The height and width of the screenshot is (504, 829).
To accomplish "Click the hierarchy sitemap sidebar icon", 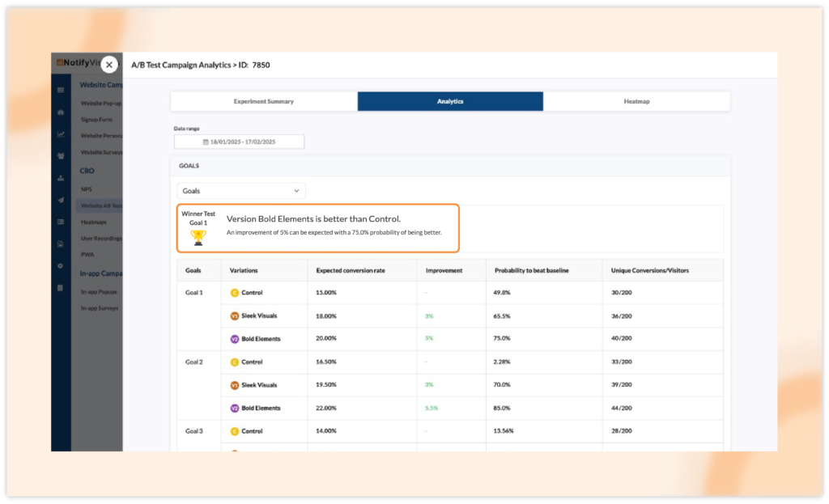I will click(x=61, y=178).
